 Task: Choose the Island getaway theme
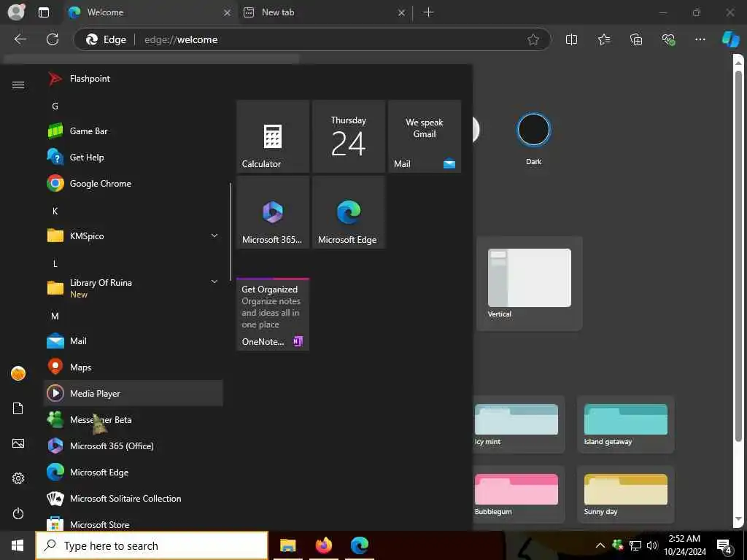[625, 424]
